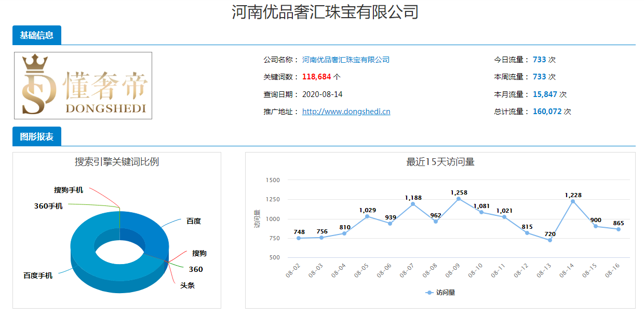Screen dimensions: 644x317
Task: Click the 搜狗 label right of the donut
Action: [x=199, y=253]
